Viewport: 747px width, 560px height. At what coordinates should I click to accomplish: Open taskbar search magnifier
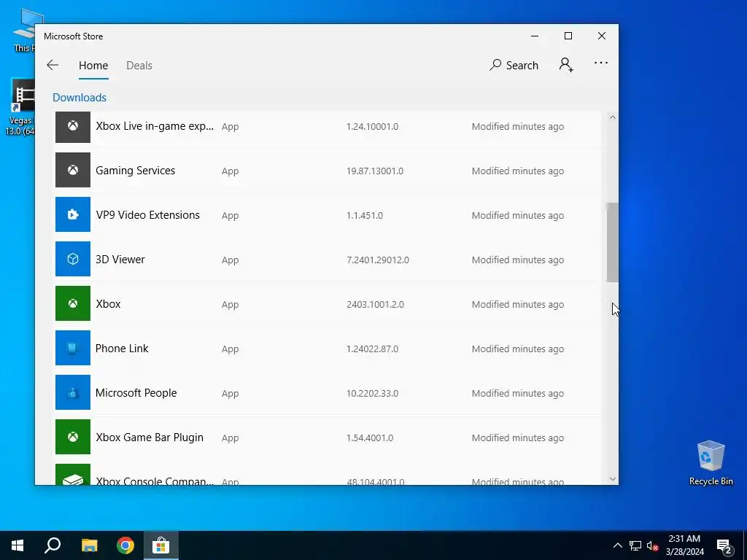(53, 545)
